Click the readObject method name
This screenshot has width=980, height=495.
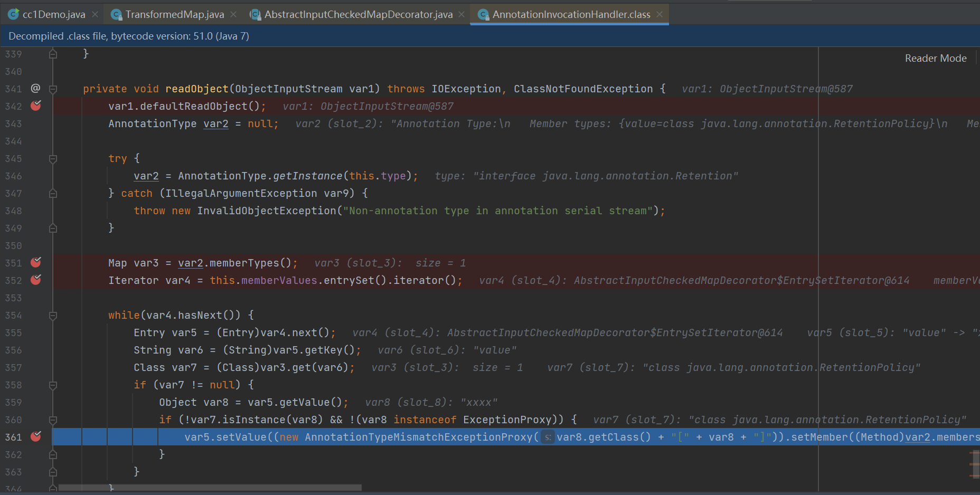coord(197,89)
